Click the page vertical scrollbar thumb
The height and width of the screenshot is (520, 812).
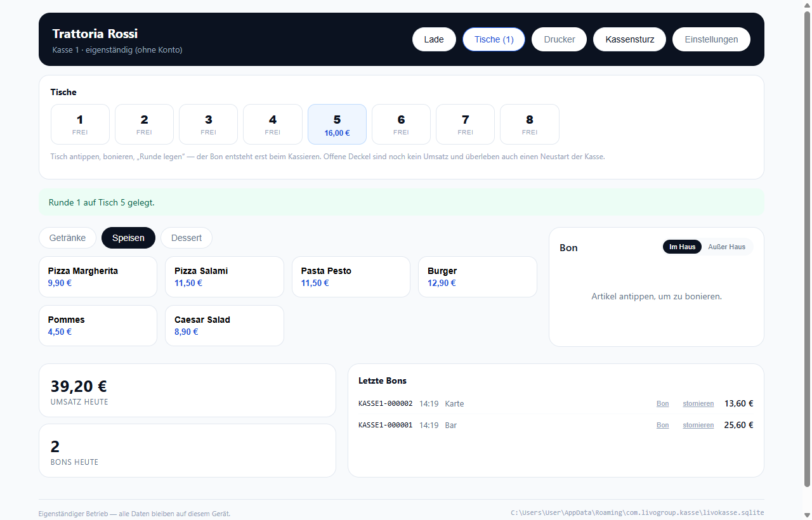coord(807,249)
